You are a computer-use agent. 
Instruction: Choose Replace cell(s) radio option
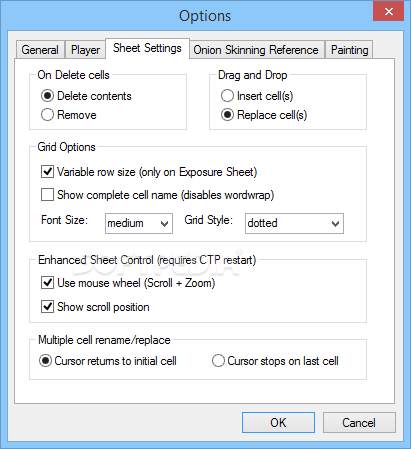(264, 115)
